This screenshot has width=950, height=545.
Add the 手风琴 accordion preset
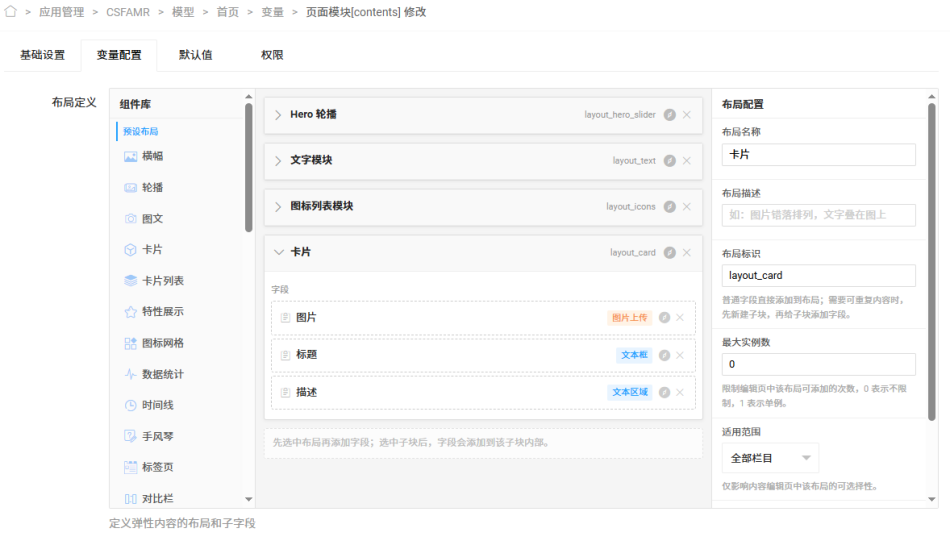click(x=149, y=437)
